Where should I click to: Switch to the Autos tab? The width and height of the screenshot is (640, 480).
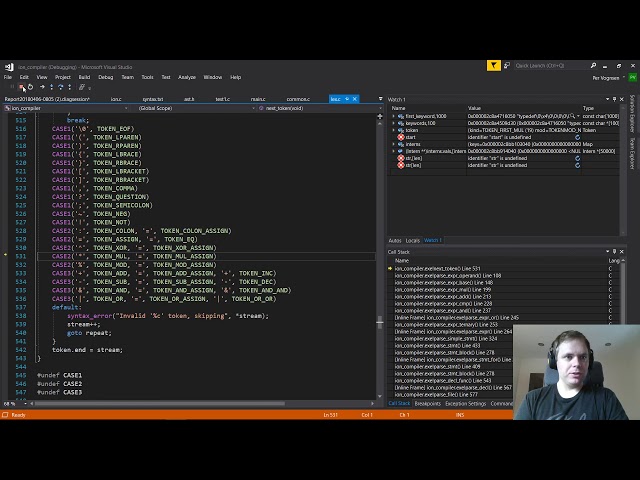pos(395,240)
